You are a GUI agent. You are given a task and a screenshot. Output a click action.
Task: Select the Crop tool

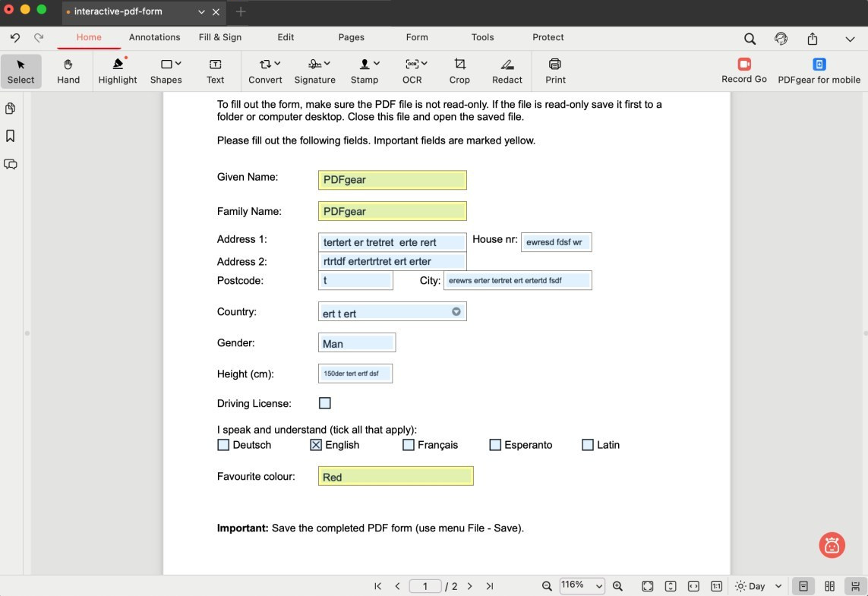pos(459,71)
